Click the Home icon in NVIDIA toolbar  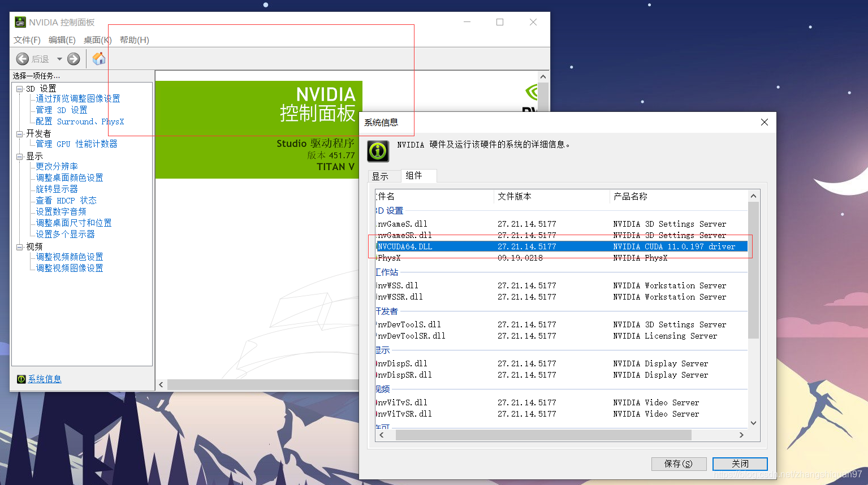coord(98,59)
